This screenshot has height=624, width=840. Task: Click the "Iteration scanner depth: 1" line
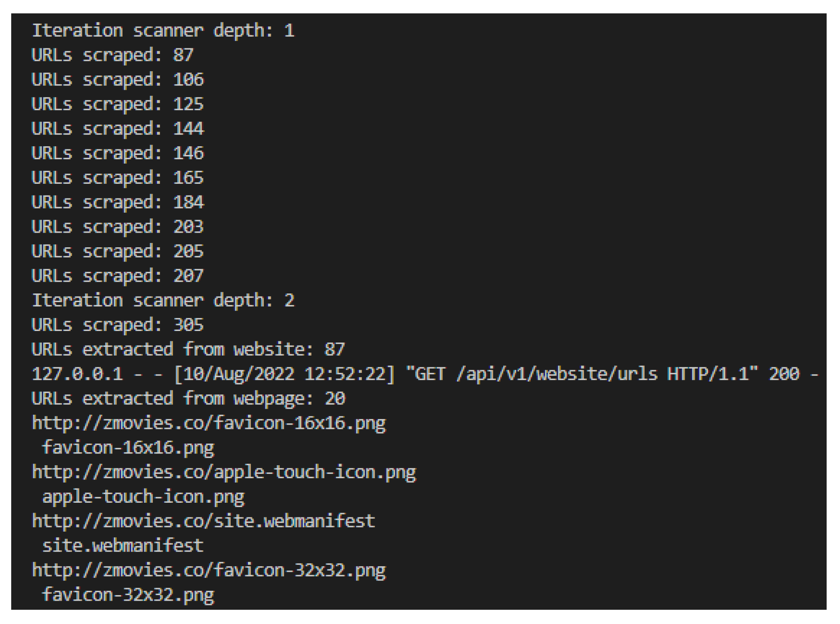tap(163, 31)
